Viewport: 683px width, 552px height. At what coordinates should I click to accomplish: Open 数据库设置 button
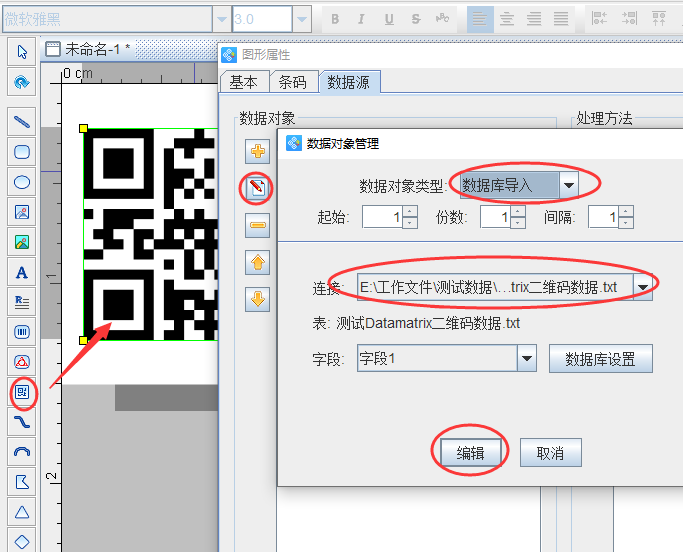pyautogui.click(x=600, y=359)
